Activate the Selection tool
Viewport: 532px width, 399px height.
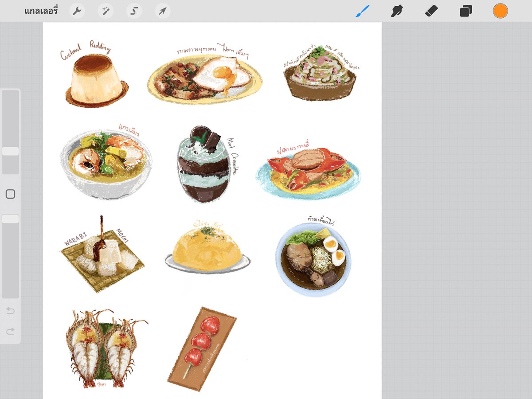[134, 11]
